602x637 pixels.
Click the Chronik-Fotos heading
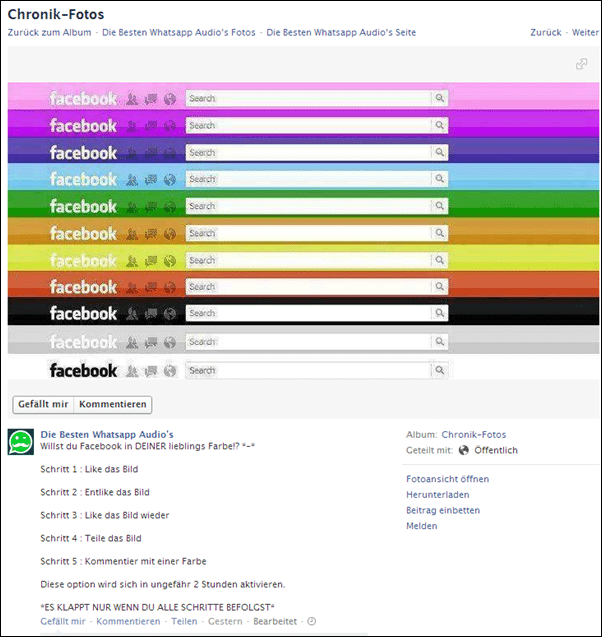click(56, 14)
